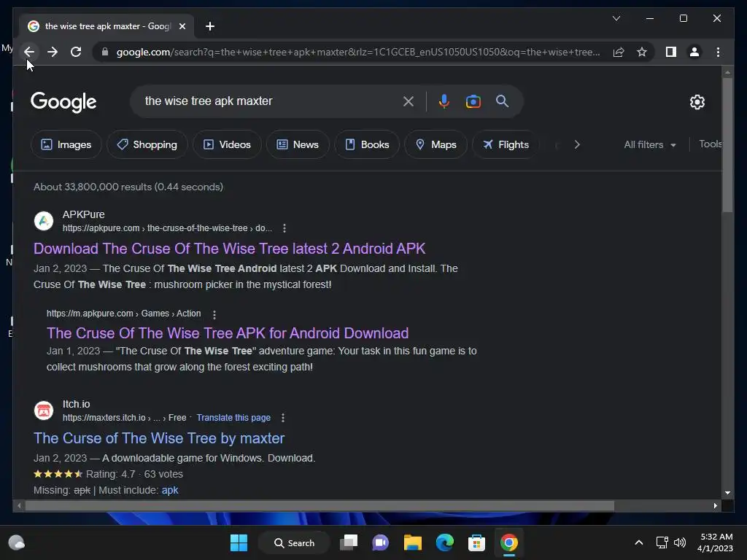Image resolution: width=747 pixels, height=560 pixels.
Task: View site information padlock icon
Action: (105, 52)
